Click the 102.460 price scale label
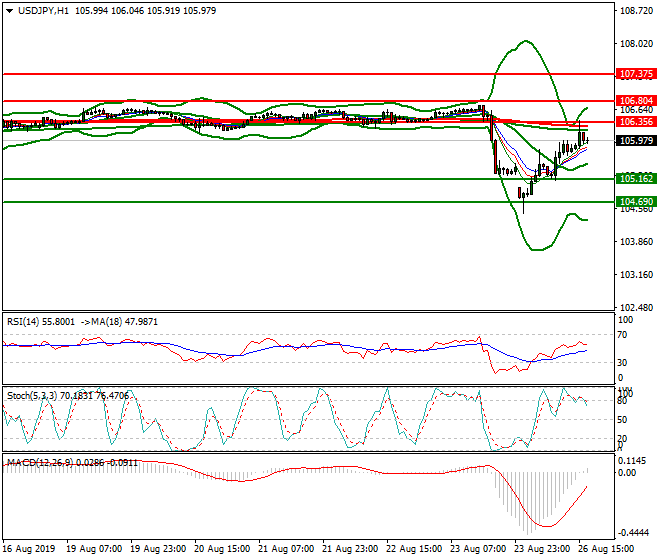 [x=636, y=307]
